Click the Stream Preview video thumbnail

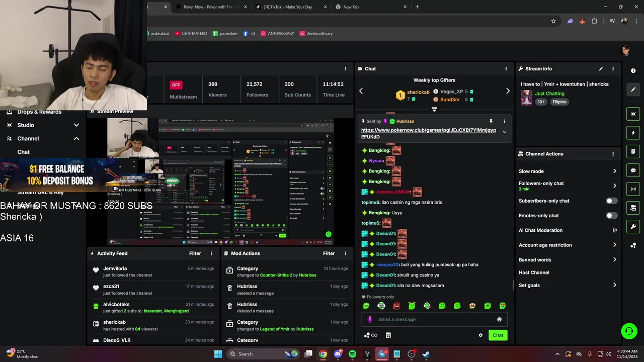[220, 182]
